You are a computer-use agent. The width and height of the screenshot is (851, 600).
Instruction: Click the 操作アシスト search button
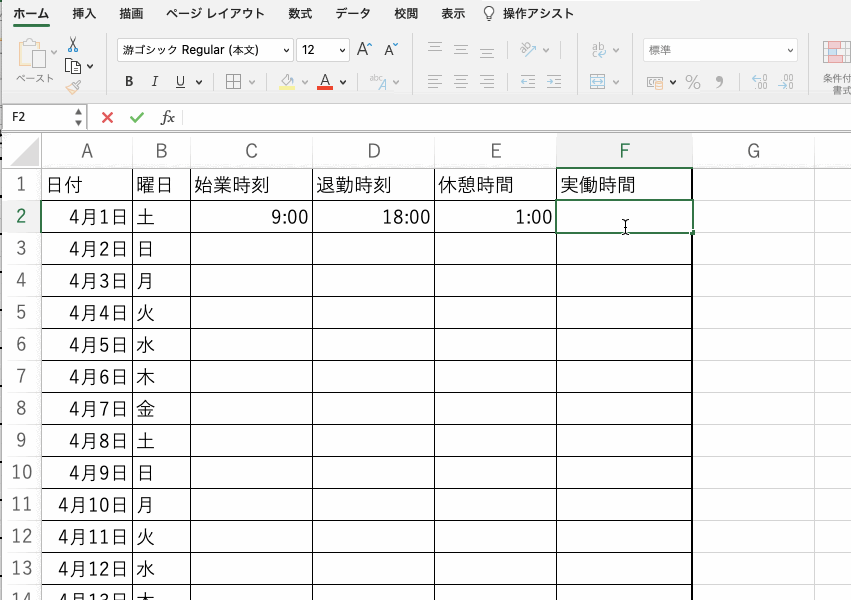pos(529,14)
